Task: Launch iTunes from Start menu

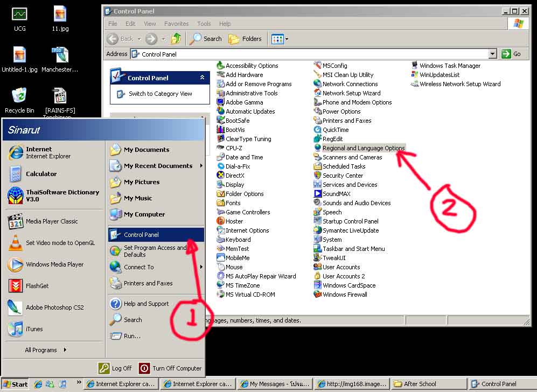Action: click(25, 329)
